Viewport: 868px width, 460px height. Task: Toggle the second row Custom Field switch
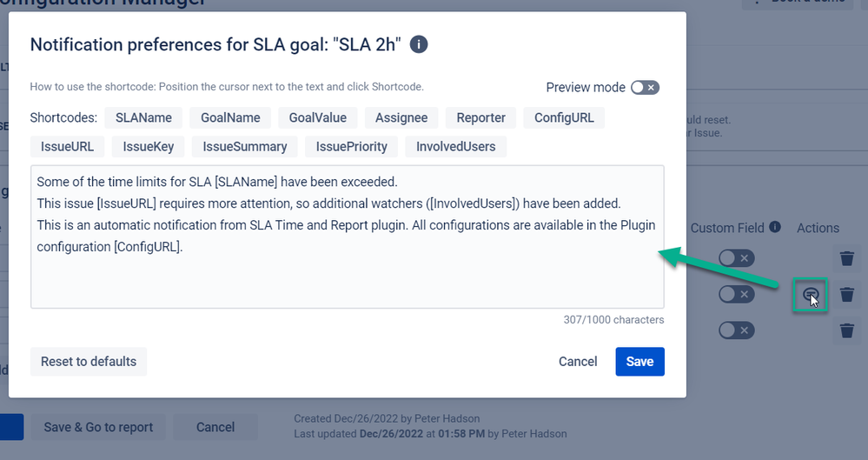(x=736, y=294)
